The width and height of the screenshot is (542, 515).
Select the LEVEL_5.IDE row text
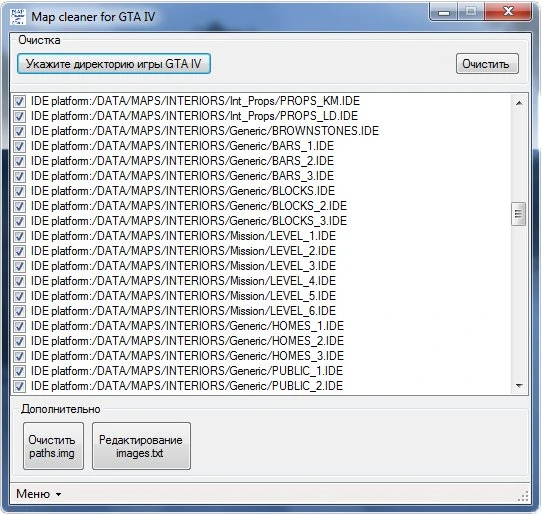tap(183, 296)
